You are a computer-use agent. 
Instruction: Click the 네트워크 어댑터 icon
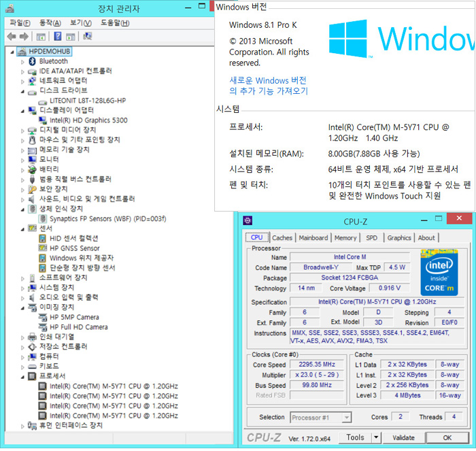(x=32, y=81)
